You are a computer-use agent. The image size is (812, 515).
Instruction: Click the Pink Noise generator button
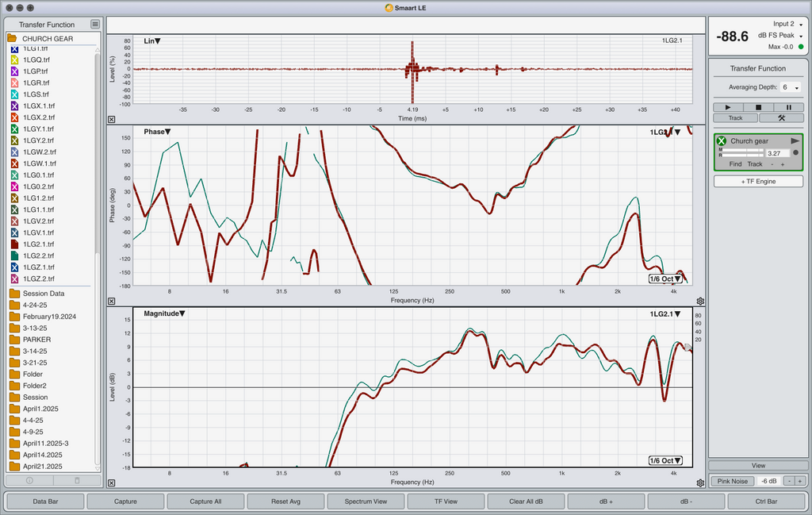[732, 481]
